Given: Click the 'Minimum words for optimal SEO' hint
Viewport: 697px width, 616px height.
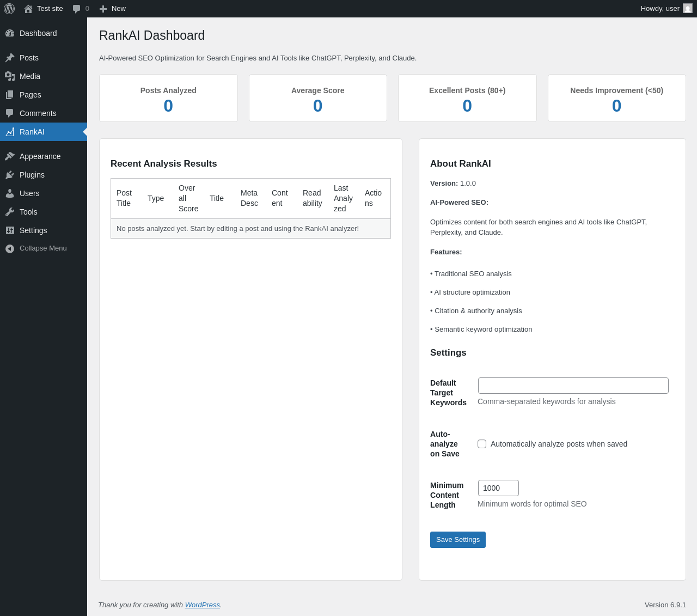Looking at the screenshot, I should [x=532, y=504].
